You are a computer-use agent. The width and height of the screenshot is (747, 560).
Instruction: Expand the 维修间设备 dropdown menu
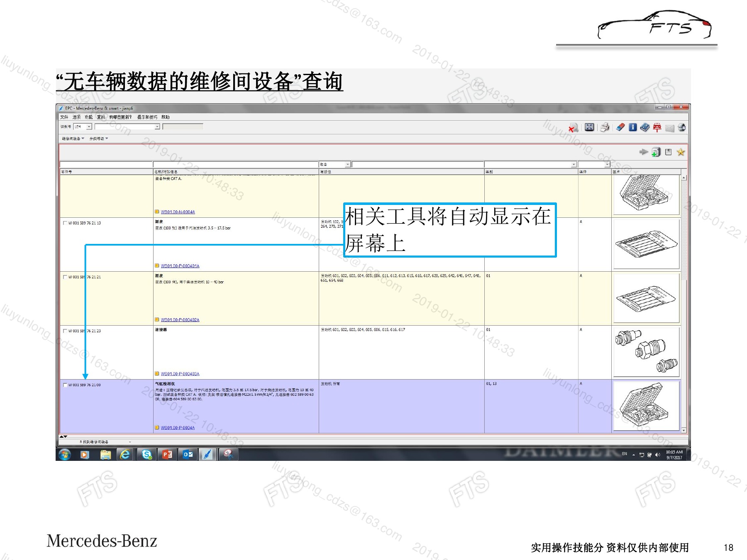[73, 139]
